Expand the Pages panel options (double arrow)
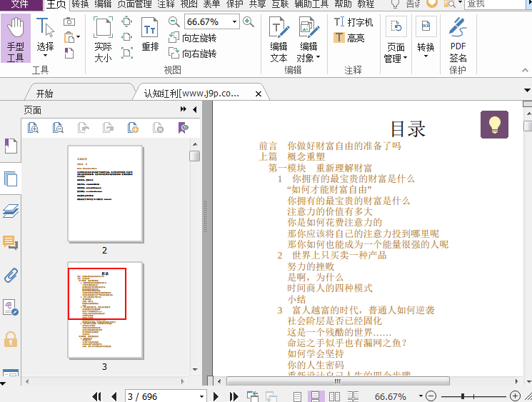This screenshot has width=532, height=402. click(x=184, y=109)
